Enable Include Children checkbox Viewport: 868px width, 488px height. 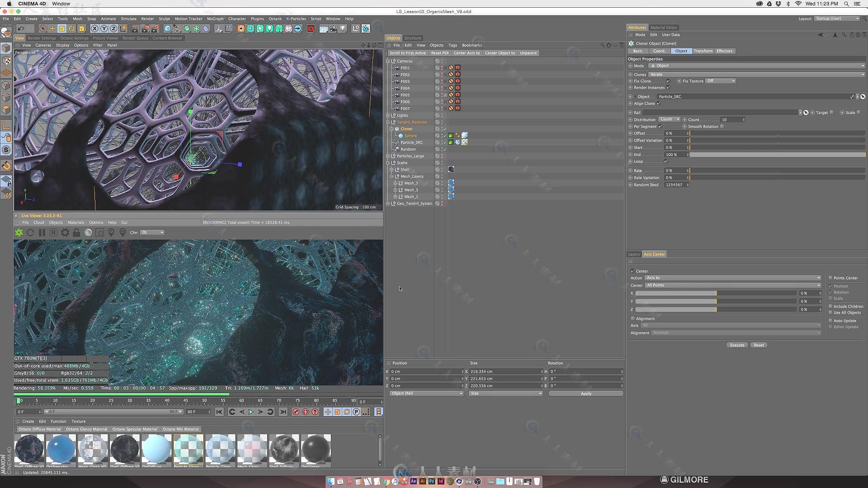click(x=830, y=306)
